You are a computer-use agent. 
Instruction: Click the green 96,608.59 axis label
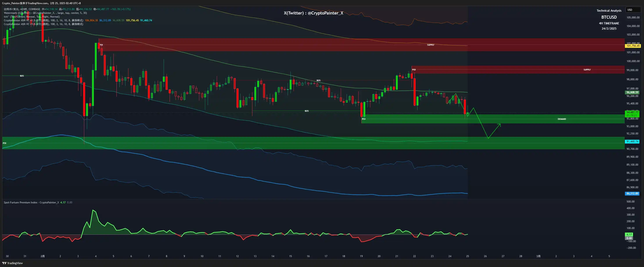tap(632, 92)
